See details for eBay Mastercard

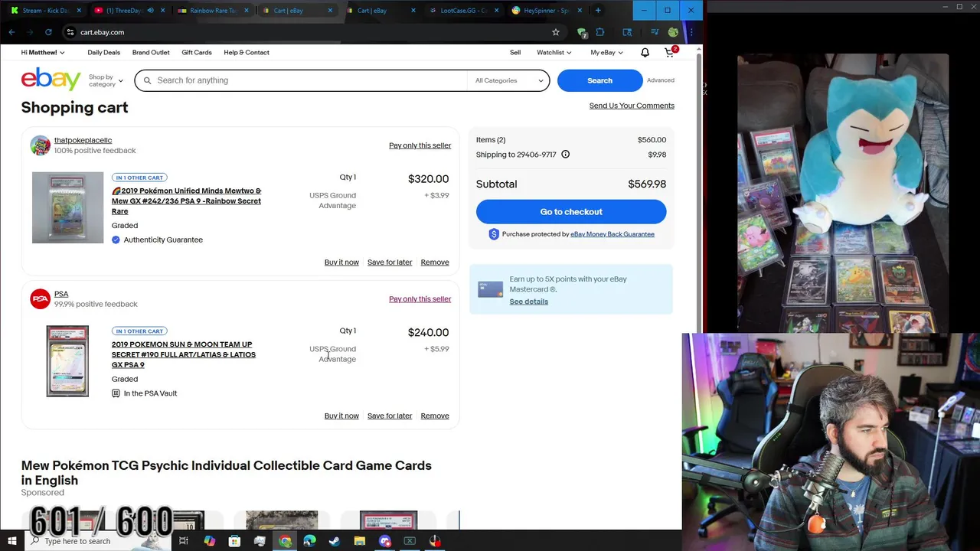coord(529,302)
